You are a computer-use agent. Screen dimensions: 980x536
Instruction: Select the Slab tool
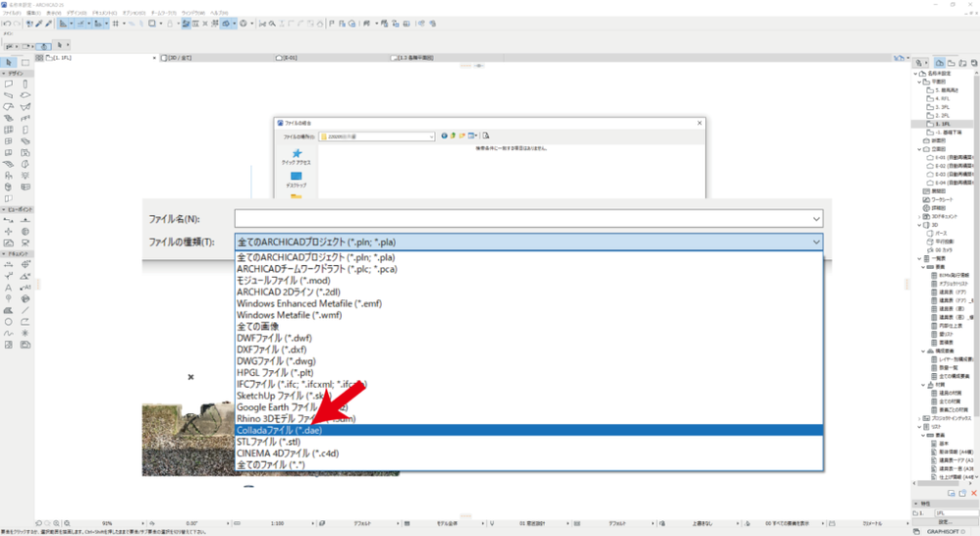coord(25,95)
